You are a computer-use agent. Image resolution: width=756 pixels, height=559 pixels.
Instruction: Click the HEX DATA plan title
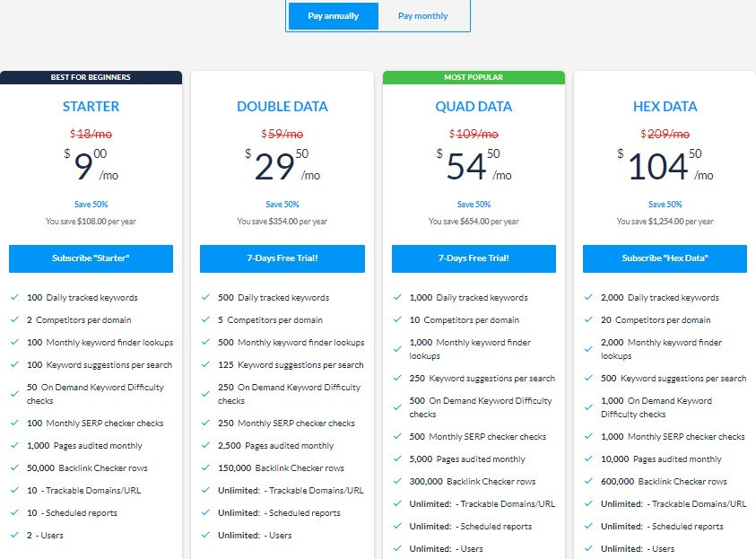click(665, 107)
